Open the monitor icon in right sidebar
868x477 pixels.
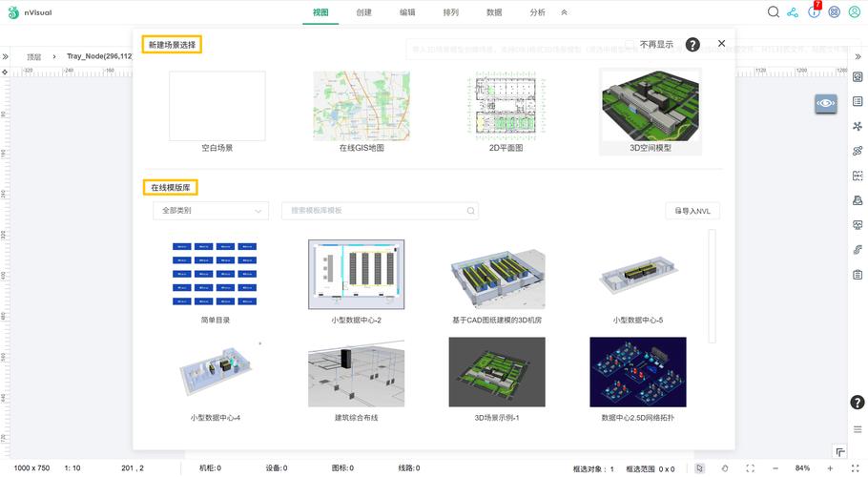click(858, 225)
